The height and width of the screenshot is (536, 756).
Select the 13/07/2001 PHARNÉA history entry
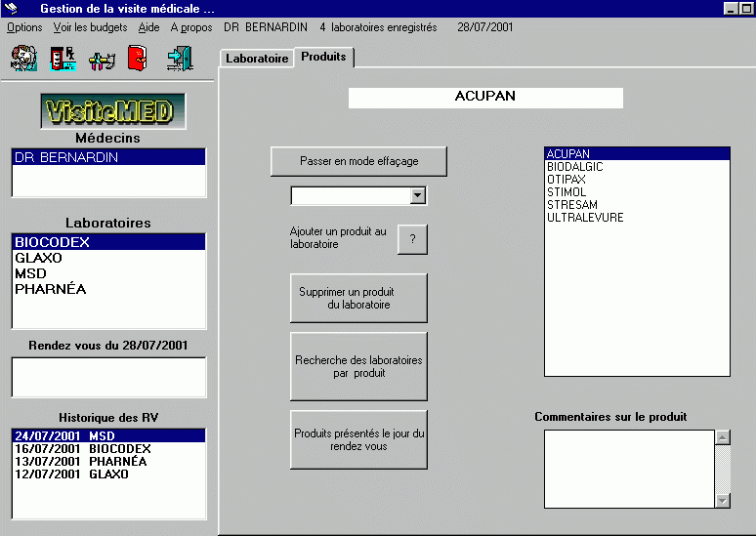[109, 461]
